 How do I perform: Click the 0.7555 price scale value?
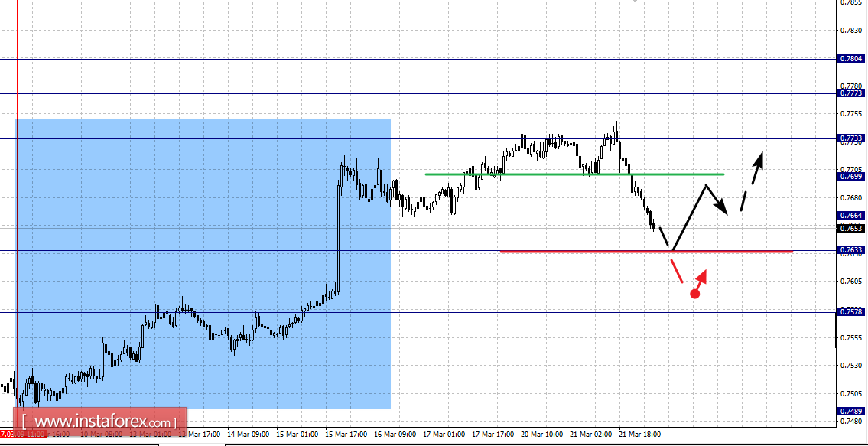(x=853, y=337)
